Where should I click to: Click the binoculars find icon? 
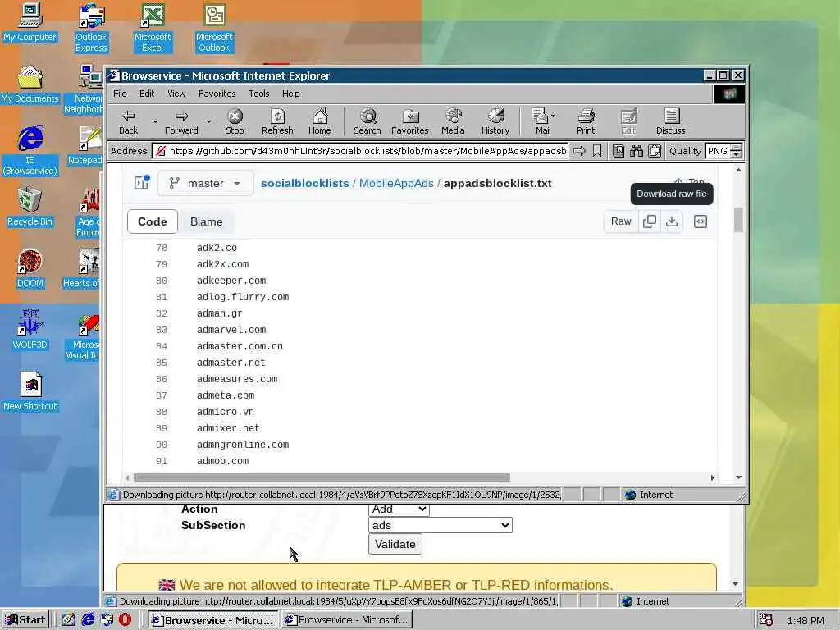[637, 151]
